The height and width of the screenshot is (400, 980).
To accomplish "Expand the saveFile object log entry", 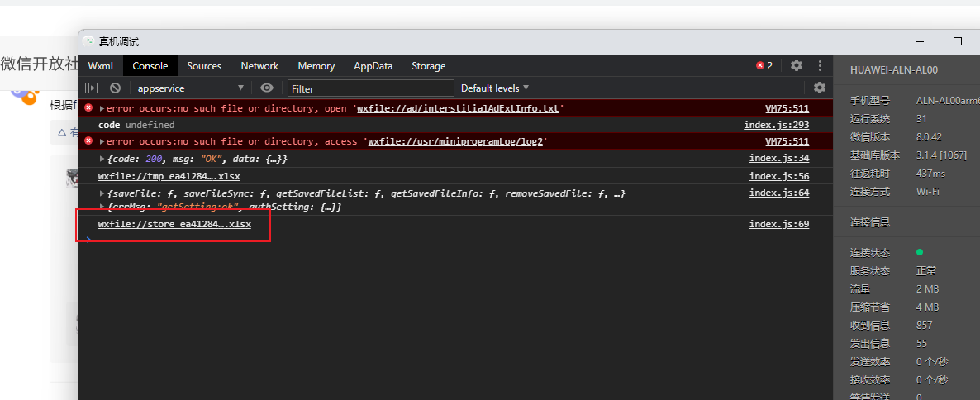I will (102, 193).
